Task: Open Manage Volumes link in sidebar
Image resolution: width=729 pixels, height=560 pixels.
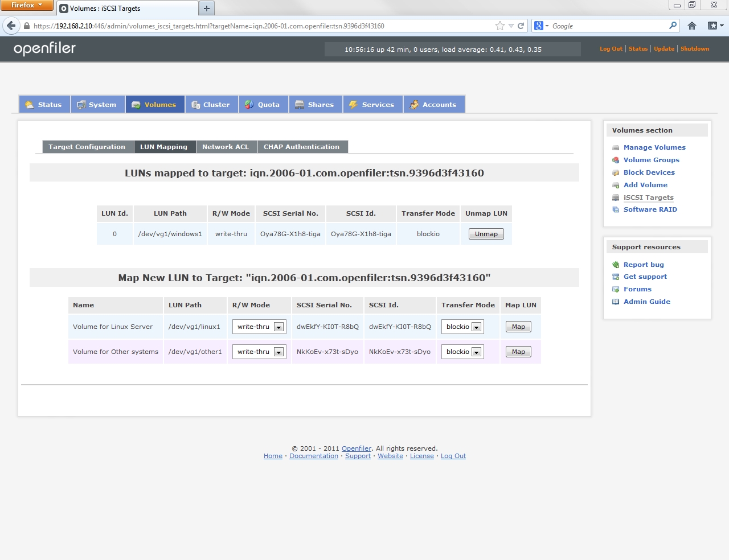Action: pos(654,147)
